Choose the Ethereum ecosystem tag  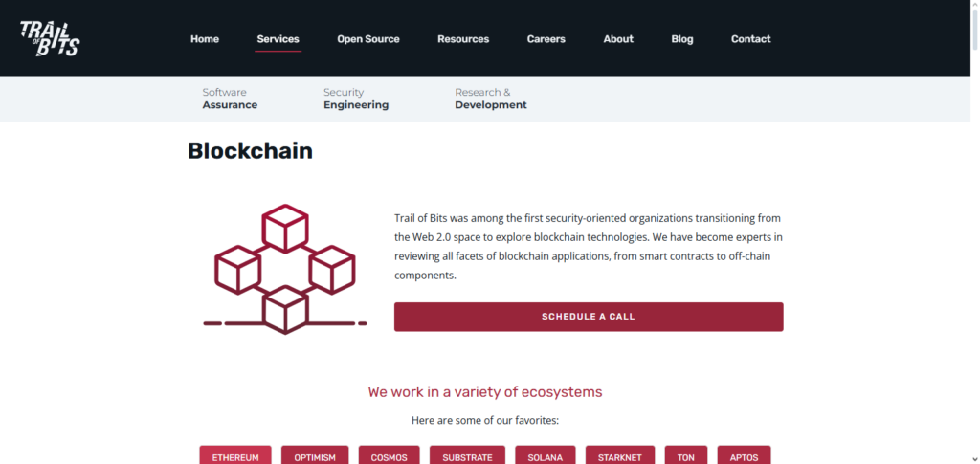[x=235, y=456]
